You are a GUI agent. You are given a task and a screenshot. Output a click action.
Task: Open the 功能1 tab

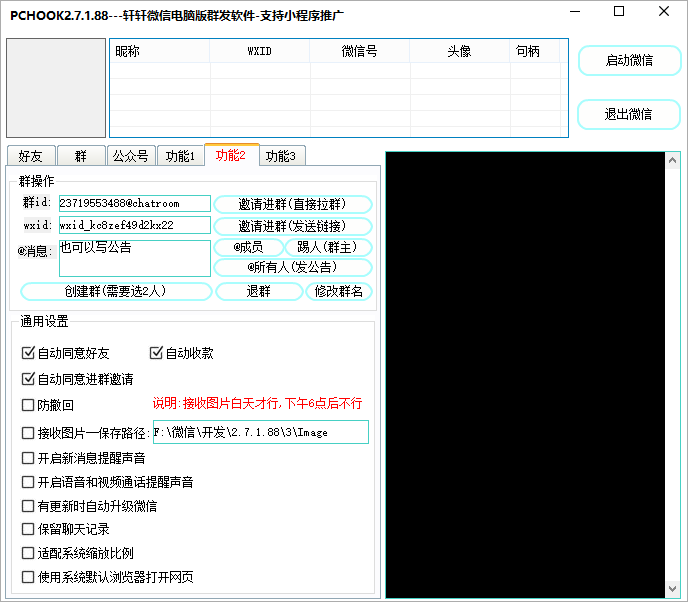[x=180, y=156]
